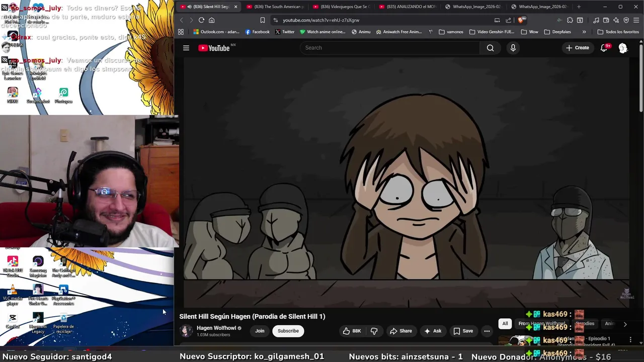This screenshot has height=362, width=644.
Task: Open more actions three-dot menu under video
Action: (x=487, y=331)
